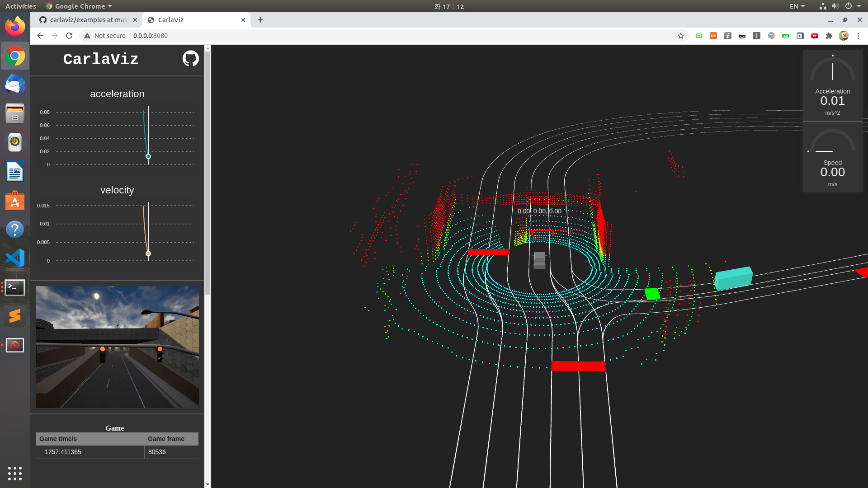The width and height of the screenshot is (868, 488).
Task: Click the acceleration chart title
Action: pyautogui.click(x=117, y=94)
